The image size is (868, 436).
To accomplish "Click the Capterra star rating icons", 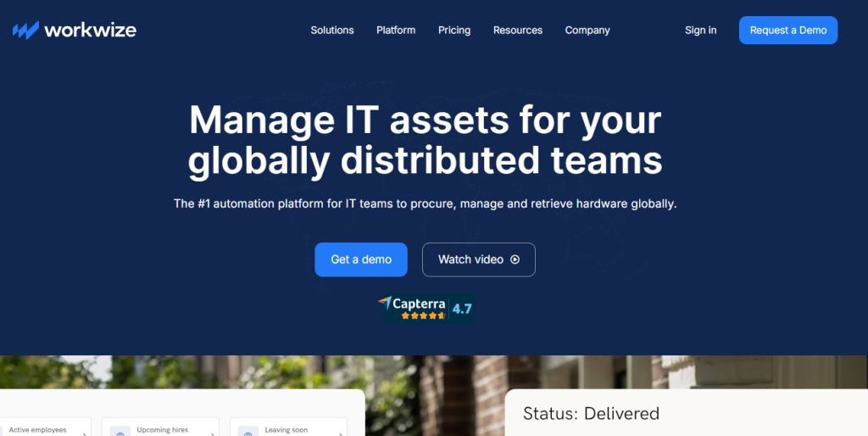I will pos(423,316).
